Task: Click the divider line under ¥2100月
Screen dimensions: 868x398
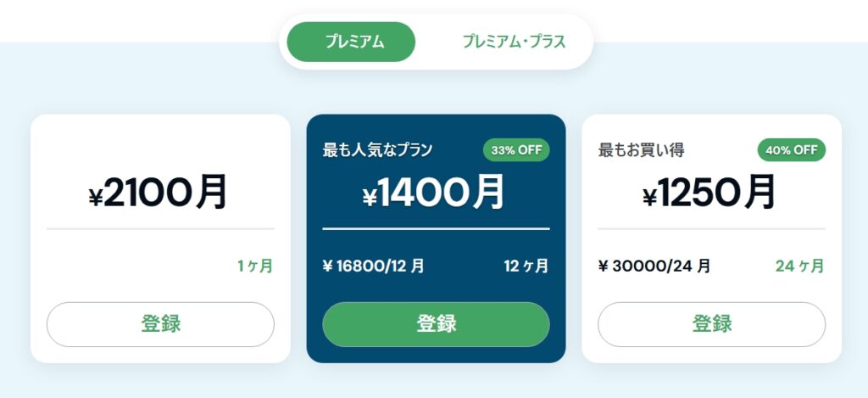Action: click(x=160, y=229)
